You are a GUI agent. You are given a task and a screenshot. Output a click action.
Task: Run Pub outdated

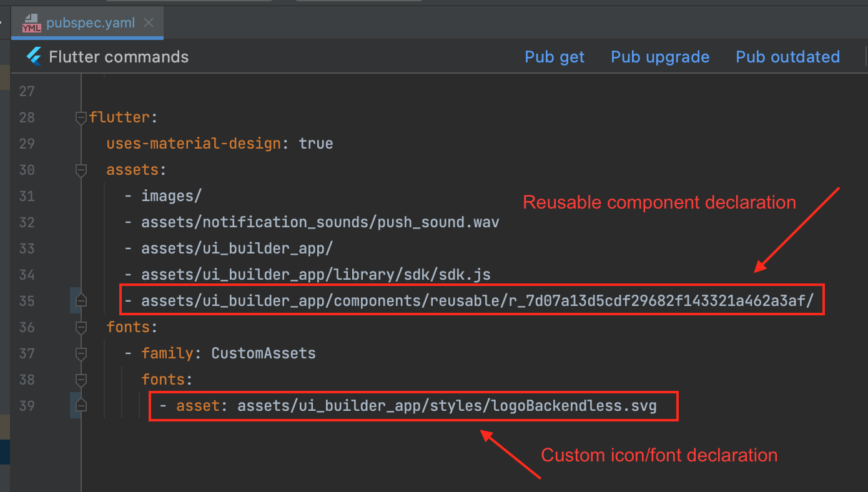click(787, 57)
